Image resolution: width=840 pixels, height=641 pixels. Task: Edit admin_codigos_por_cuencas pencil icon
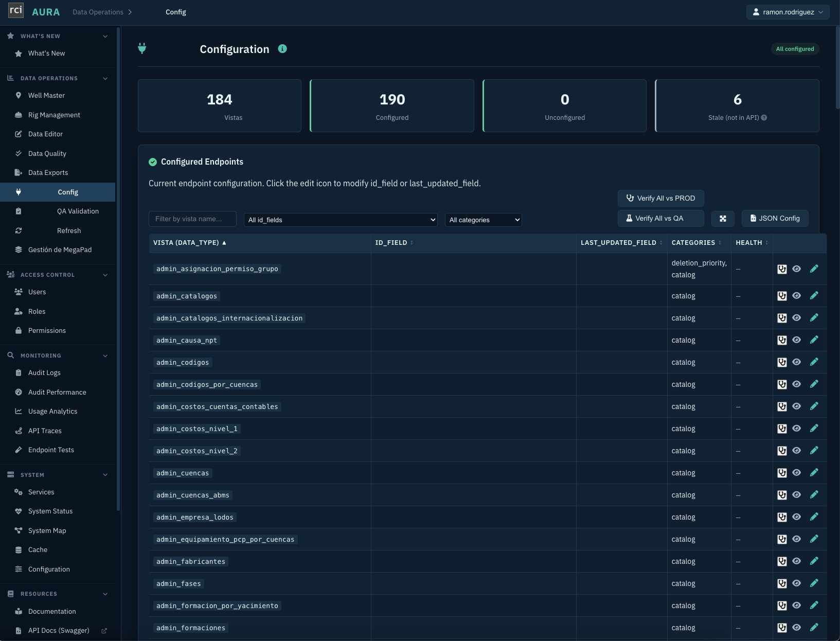click(x=814, y=384)
